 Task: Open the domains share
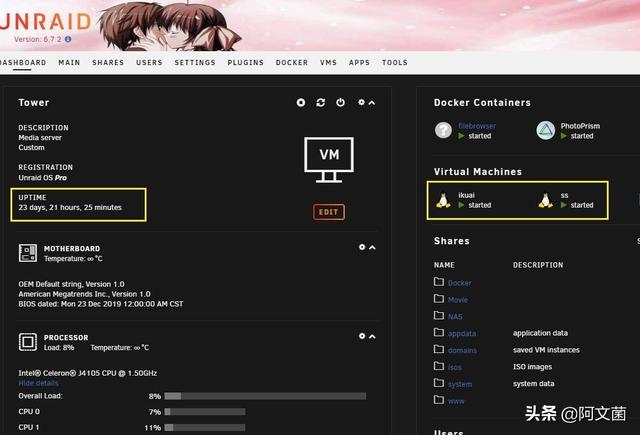tap(462, 351)
